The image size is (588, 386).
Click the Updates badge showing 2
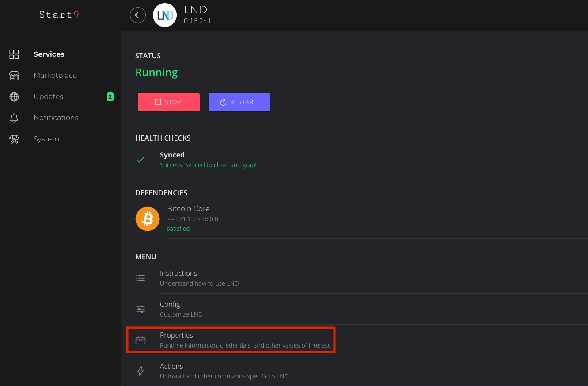(x=110, y=97)
